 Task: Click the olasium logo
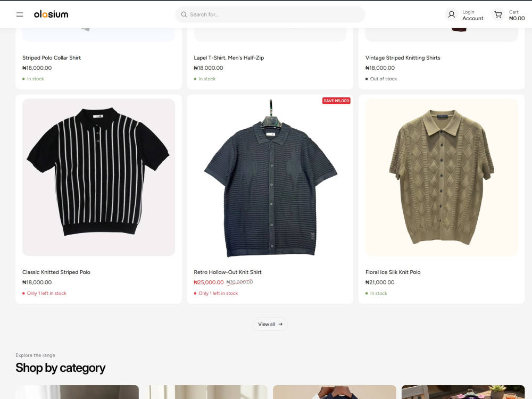coord(51,14)
